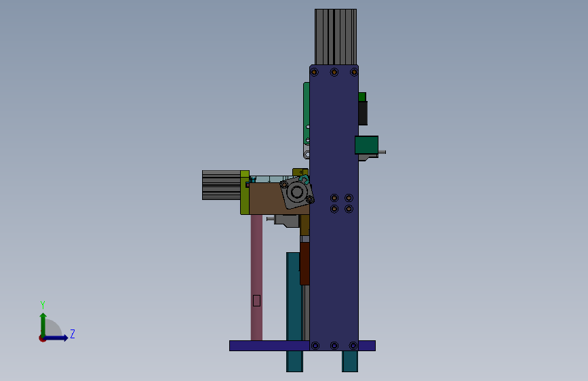Select the black sensor block on right side

click(x=363, y=113)
